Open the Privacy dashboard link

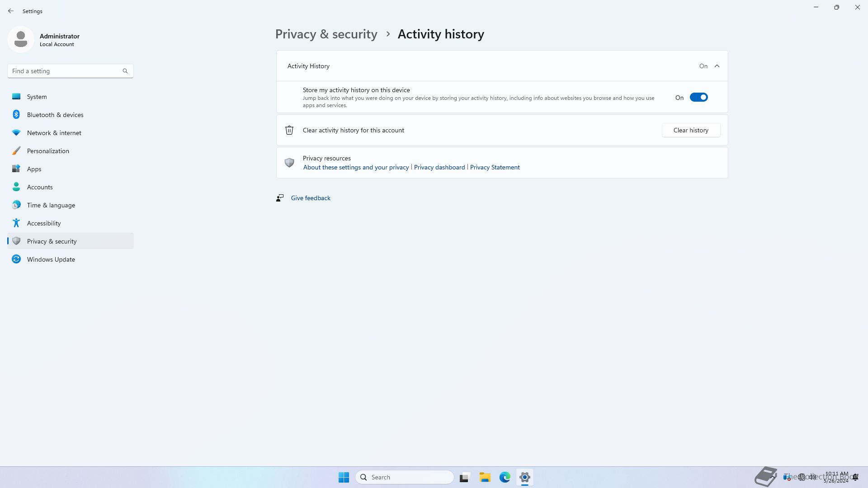point(439,167)
